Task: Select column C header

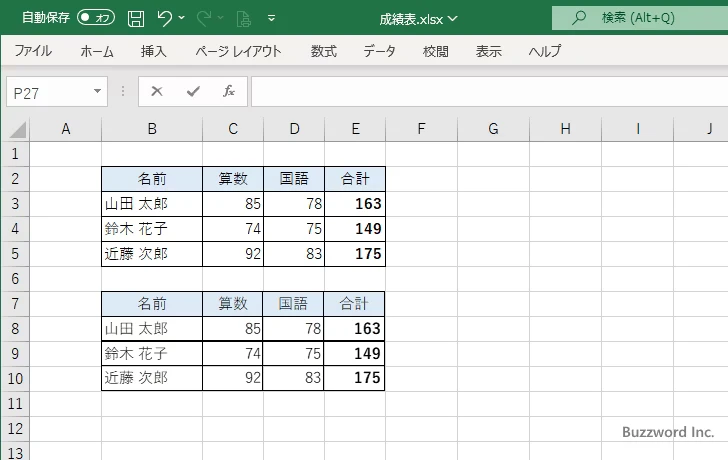Action: coord(233,129)
